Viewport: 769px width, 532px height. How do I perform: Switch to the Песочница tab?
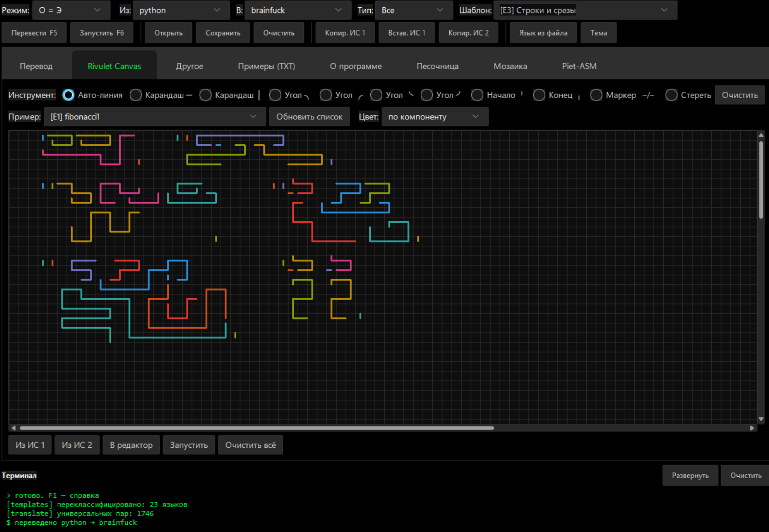pos(437,66)
